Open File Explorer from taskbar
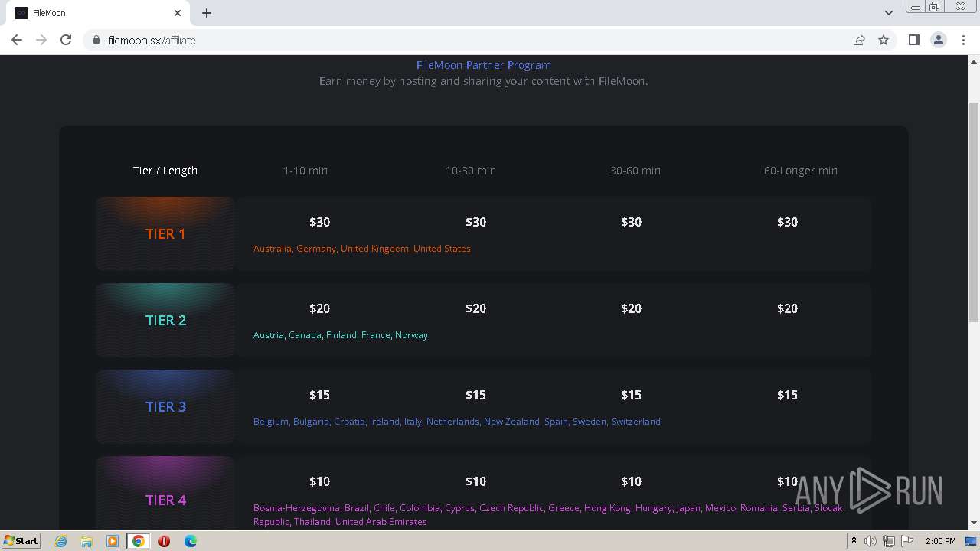The image size is (980, 551). 87,541
